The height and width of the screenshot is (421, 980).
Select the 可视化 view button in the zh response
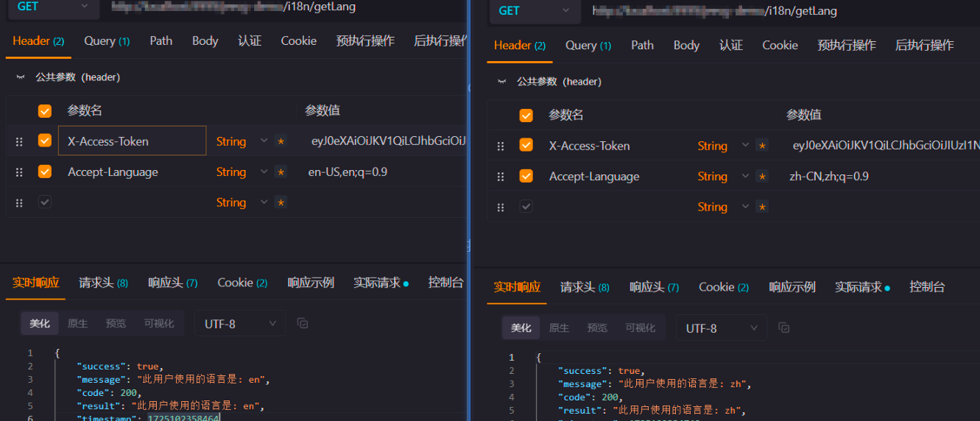(640, 328)
